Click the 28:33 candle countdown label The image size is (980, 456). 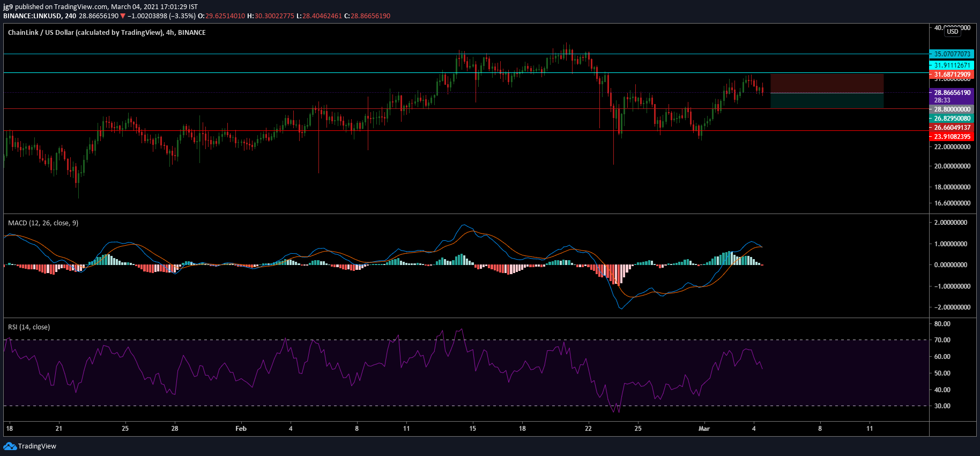click(942, 100)
